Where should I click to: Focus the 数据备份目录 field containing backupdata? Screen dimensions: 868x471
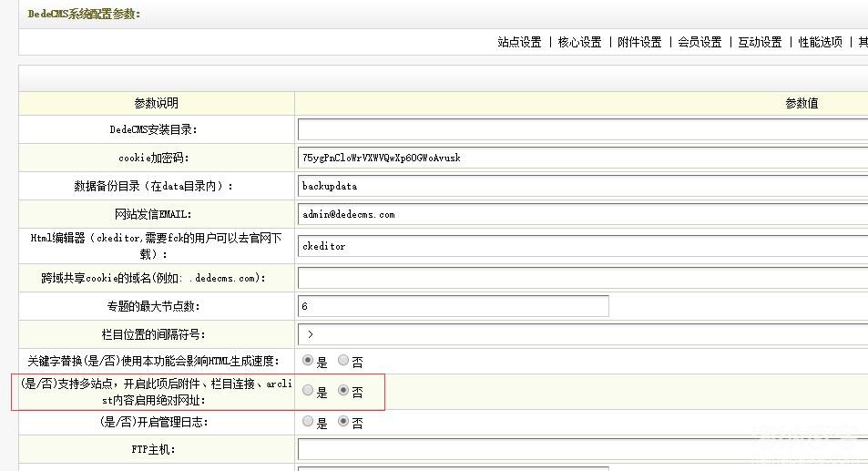click(583, 186)
